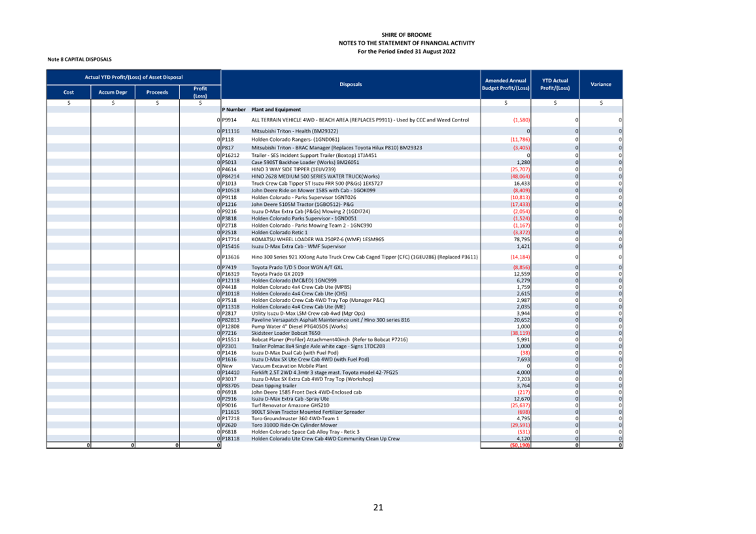Click 'Holden Colorado Ute Crew Cab 4WD Community Clean Up Crew'
Image resolution: width=756 pixels, height=534 pixels.
(326, 439)
